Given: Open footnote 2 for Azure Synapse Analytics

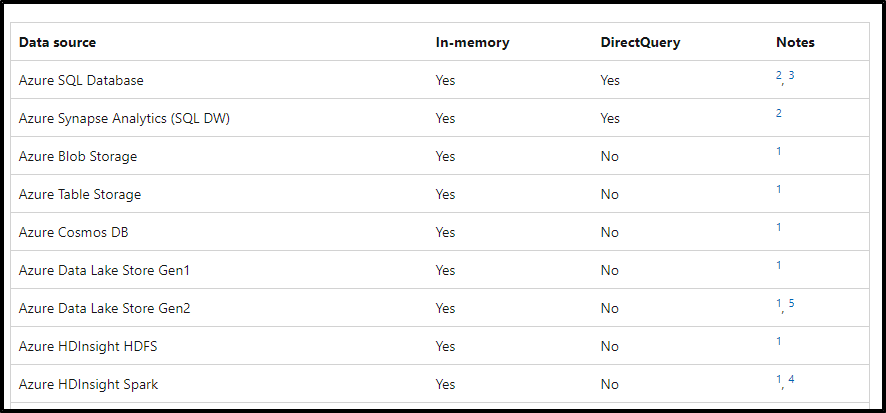Looking at the screenshot, I should (x=778, y=114).
